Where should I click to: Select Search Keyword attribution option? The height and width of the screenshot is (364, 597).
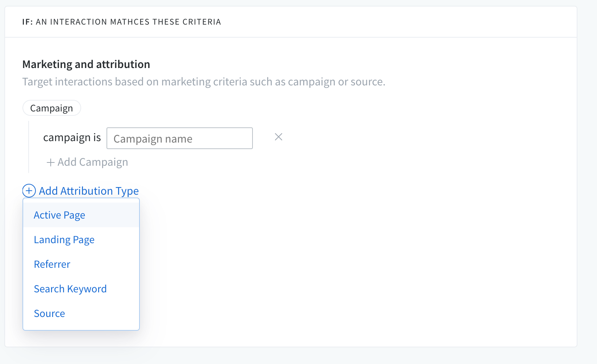(70, 289)
